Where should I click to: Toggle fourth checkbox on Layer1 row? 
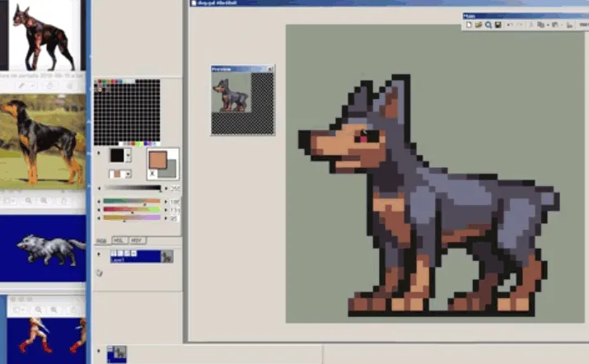click(133, 254)
